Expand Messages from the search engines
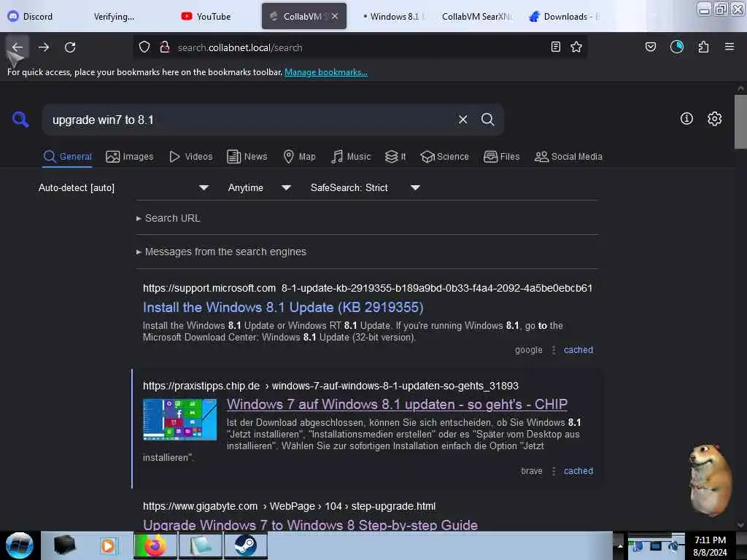747x560 pixels. [x=221, y=252]
